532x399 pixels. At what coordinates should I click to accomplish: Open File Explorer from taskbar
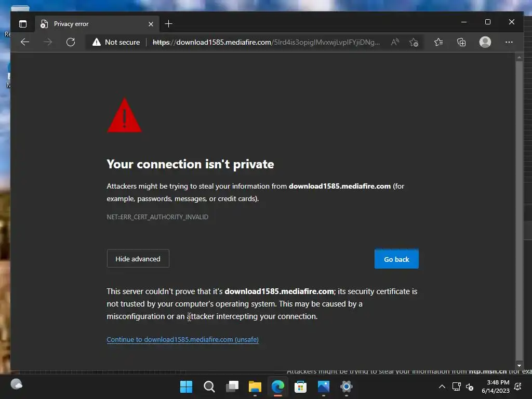(x=255, y=387)
